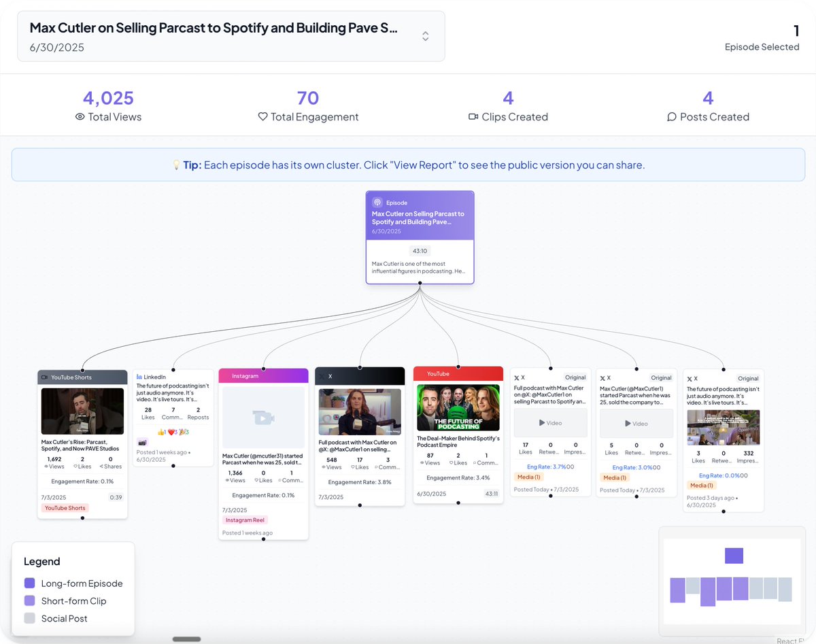Image resolution: width=816 pixels, height=644 pixels.
Task: Click the LinkedIn logo icon on LinkedIn card
Action: coord(139,377)
